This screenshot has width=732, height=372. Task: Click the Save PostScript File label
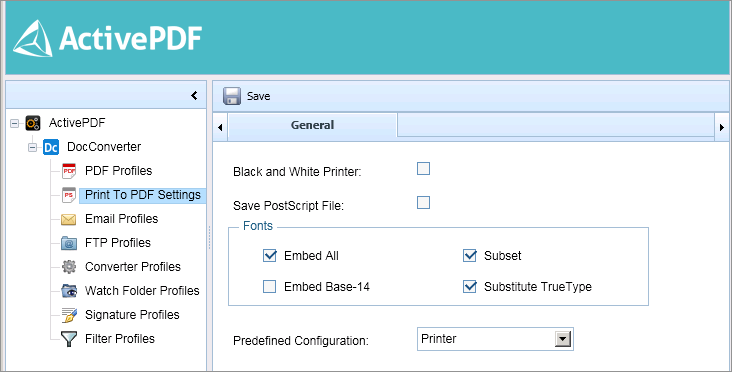(289, 206)
